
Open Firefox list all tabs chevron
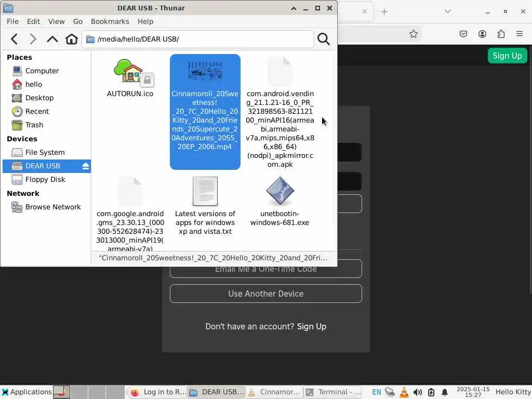pos(448,11)
